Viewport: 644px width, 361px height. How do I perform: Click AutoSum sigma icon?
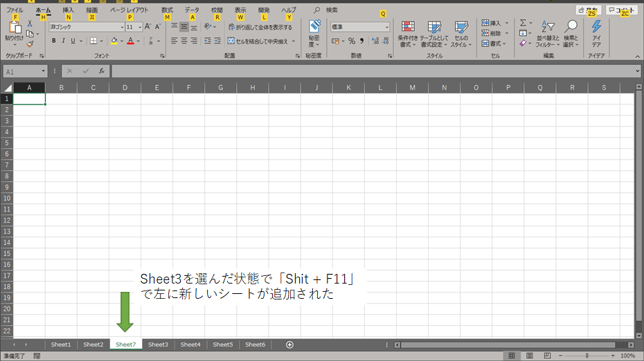[523, 23]
